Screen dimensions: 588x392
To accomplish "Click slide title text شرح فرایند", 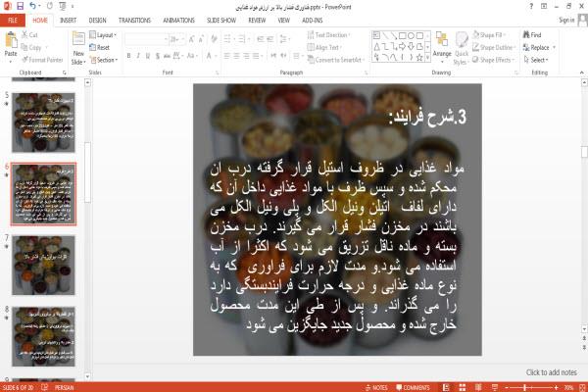I will click(x=427, y=117).
